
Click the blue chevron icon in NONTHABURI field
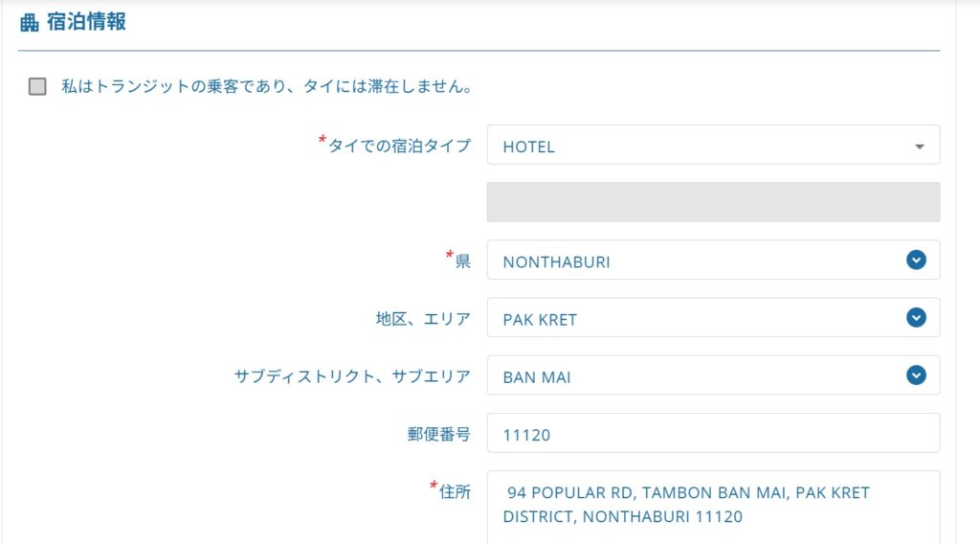point(916,260)
